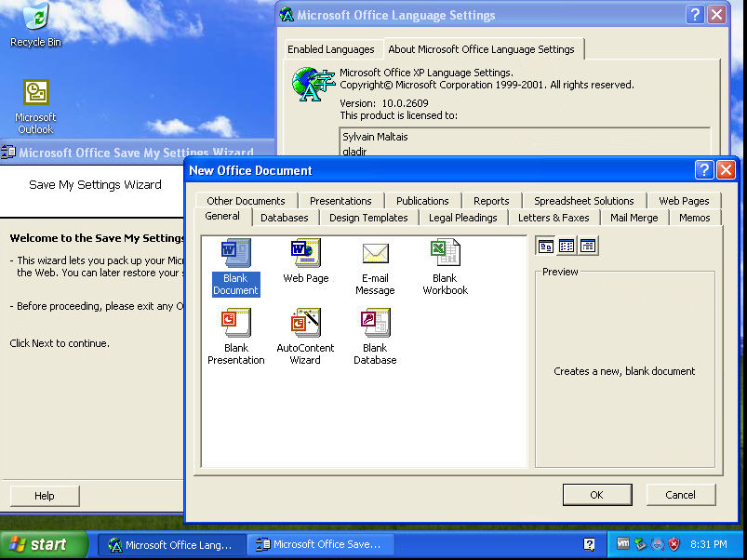This screenshot has height=560, width=747.
Task: Pick the Blank Workbook icon
Action: pyautogui.click(x=445, y=255)
